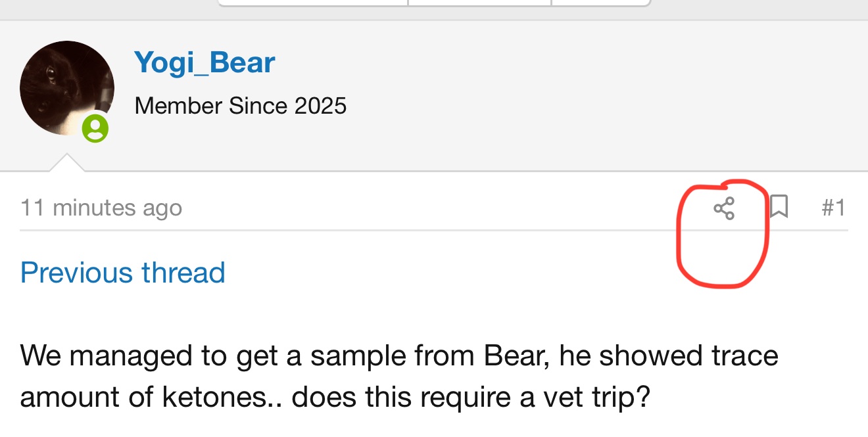Screen dimensions: 868x437
Task: Click the right segment of top button group
Action: coord(600,3)
